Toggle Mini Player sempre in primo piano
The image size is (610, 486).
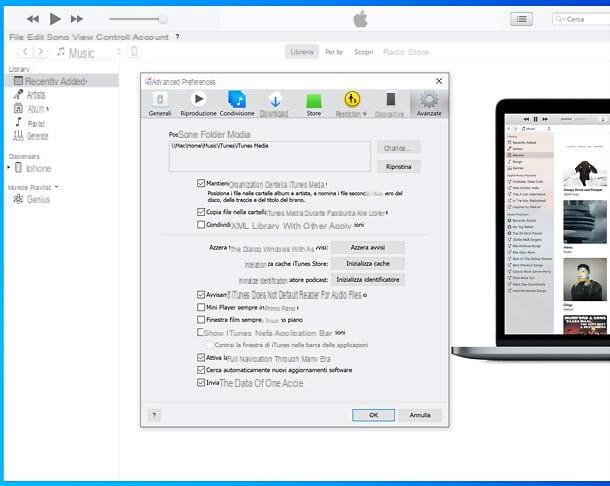coord(201,307)
